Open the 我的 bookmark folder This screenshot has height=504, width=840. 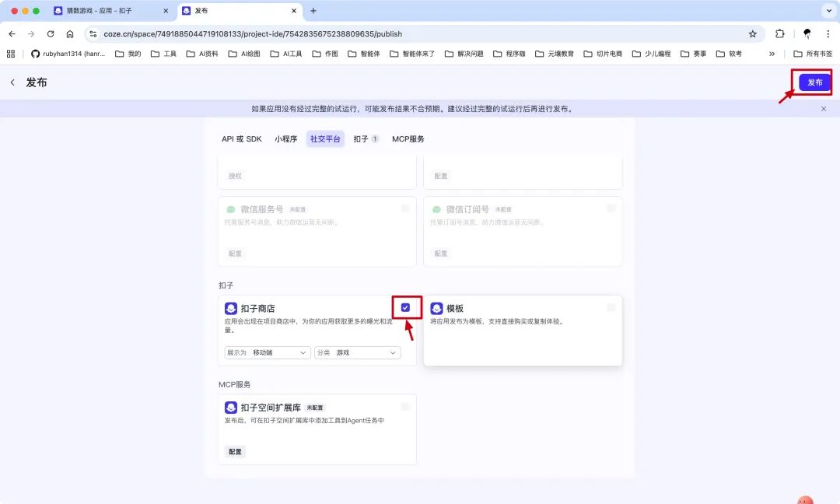[x=128, y=54]
